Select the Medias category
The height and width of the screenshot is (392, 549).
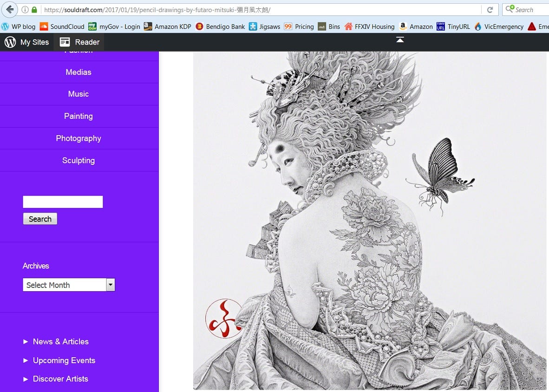coord(78,72)
